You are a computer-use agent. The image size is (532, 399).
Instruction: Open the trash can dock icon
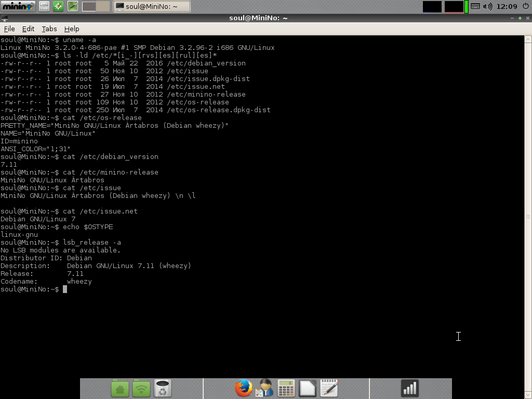click(163, 389)
